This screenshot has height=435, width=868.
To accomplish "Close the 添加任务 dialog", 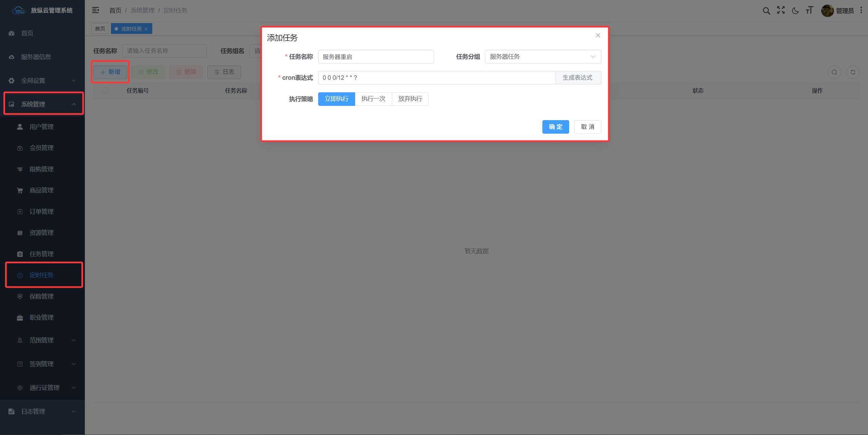I will tap(598, 35).
